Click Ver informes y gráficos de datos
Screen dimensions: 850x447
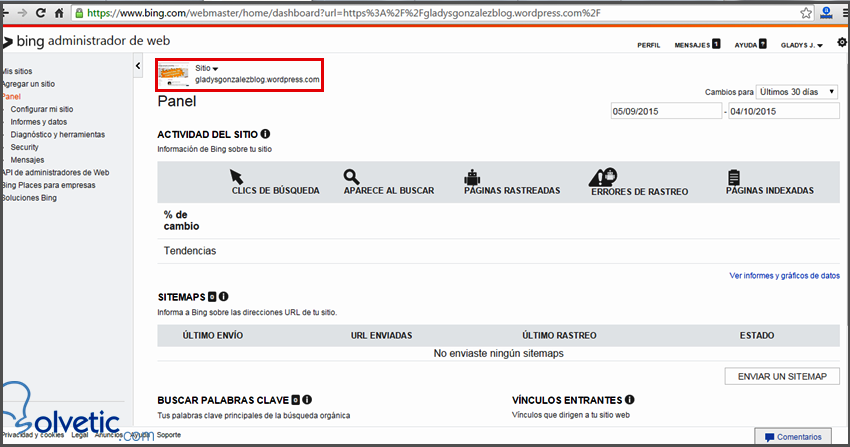point(784,276)
